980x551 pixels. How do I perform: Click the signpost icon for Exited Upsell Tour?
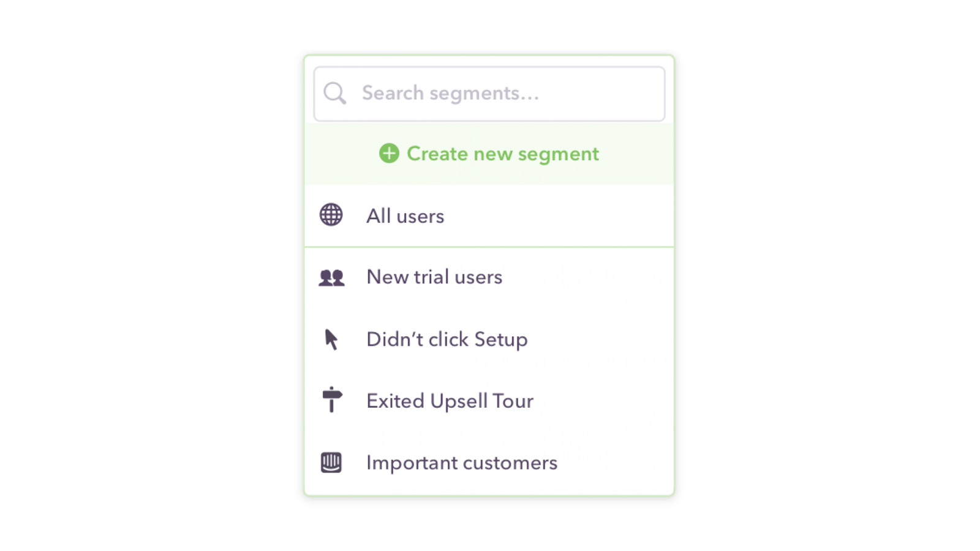point(330,400)
